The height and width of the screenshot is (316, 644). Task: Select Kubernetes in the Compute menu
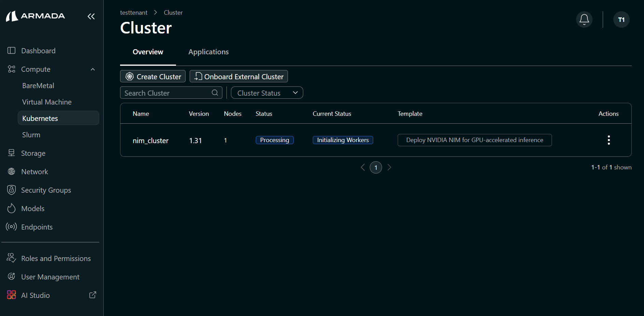click(40, 118)
